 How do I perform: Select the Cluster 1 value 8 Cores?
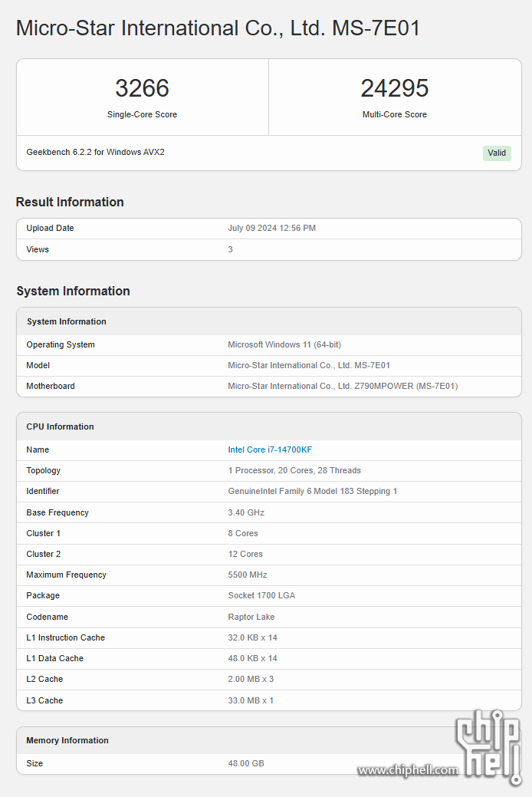point(243,534)
